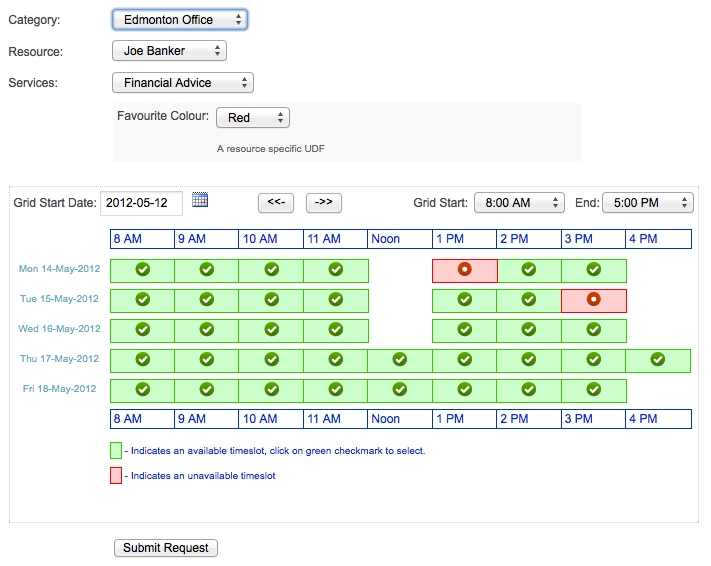Choose Friday 9 AM available timeslot
711x566 pixels.
coord(207,389)
